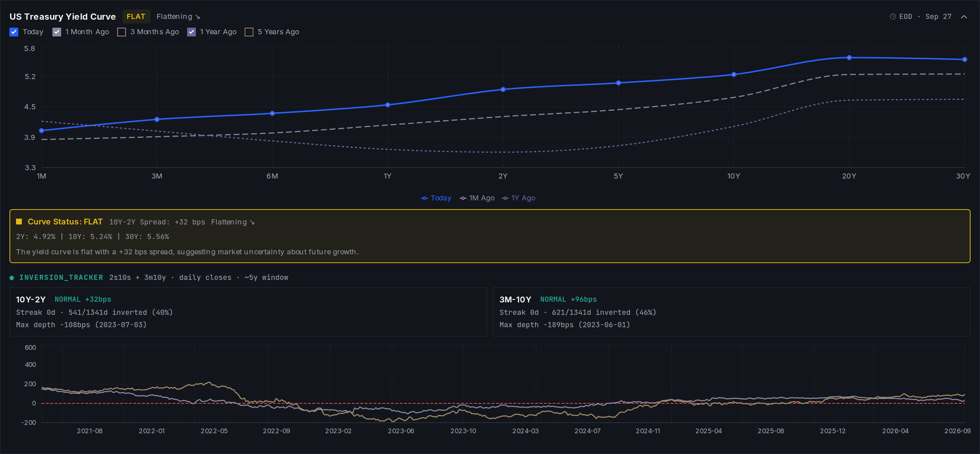Click '10Y-2Y Spread: +32 bps' text

point(157,222)
